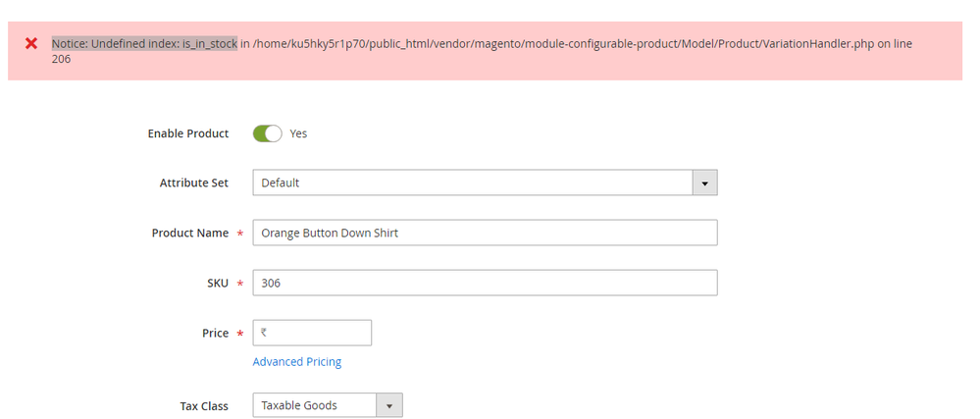Click the 'Attribute Set' label
980x419 pixels.
coord(194,183)
